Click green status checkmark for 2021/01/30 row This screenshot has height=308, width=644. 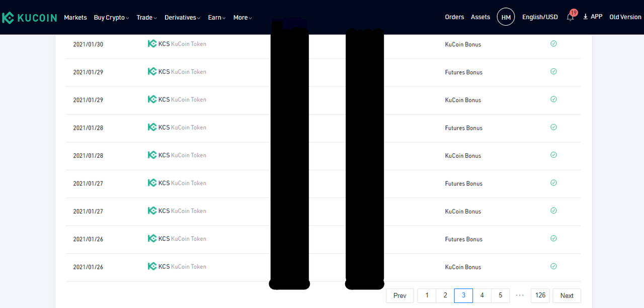tap(553, 44)
